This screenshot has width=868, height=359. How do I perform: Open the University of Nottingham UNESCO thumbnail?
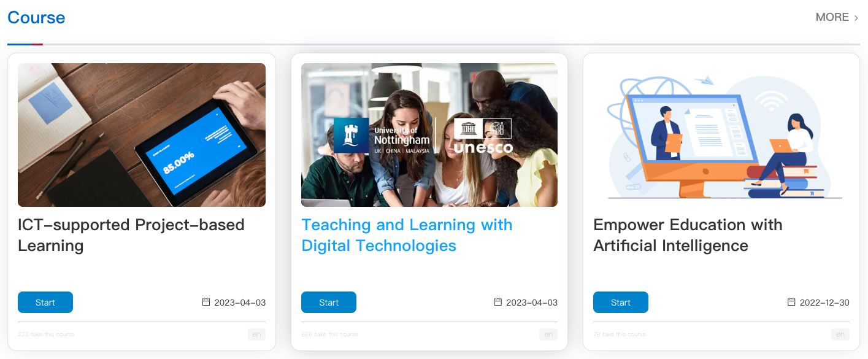[x=429, y=135]
